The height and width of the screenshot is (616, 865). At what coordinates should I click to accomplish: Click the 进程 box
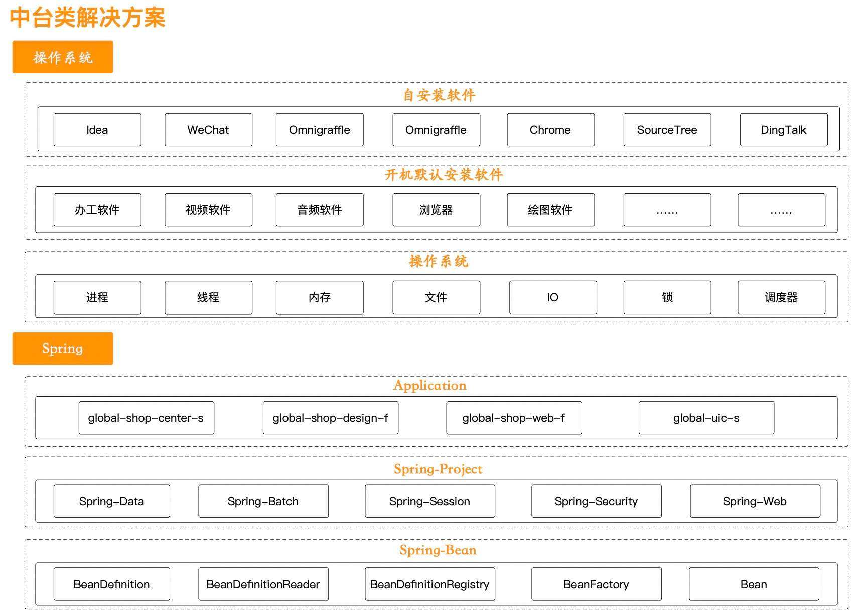(x=97, y=297)
